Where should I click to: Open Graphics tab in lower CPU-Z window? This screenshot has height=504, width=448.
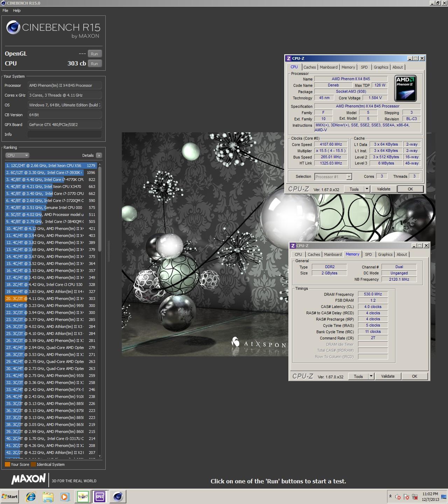coord(385,254)
